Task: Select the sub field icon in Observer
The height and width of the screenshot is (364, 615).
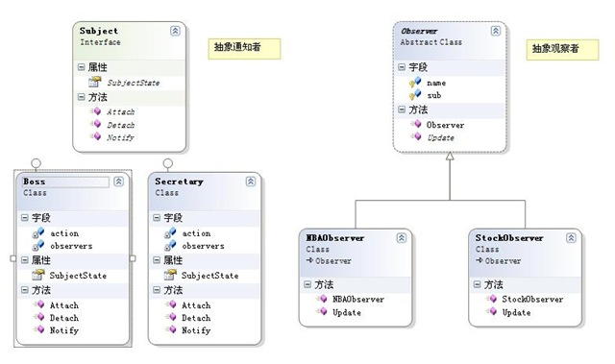Action: click(415, 94)
